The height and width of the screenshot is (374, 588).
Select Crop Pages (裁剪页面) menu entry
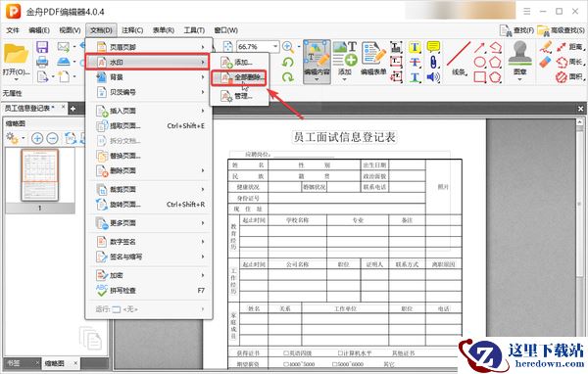(x=149, y=190)
